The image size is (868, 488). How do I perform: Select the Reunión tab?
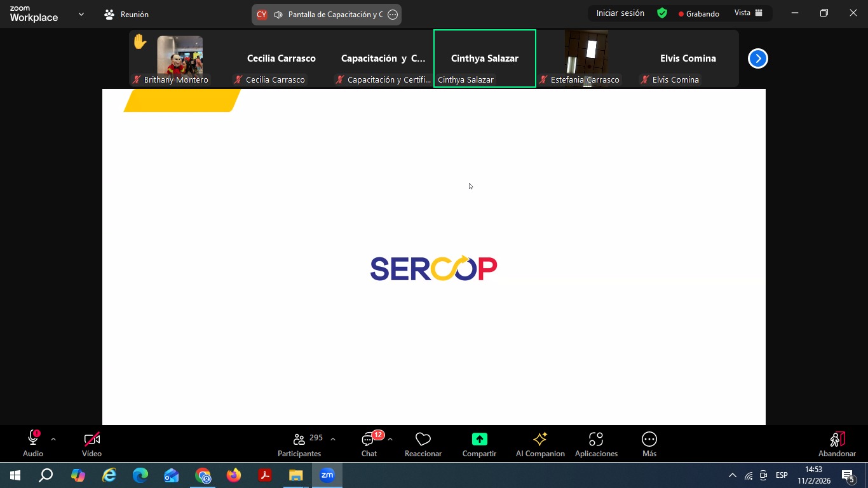(x=126, y=14)
